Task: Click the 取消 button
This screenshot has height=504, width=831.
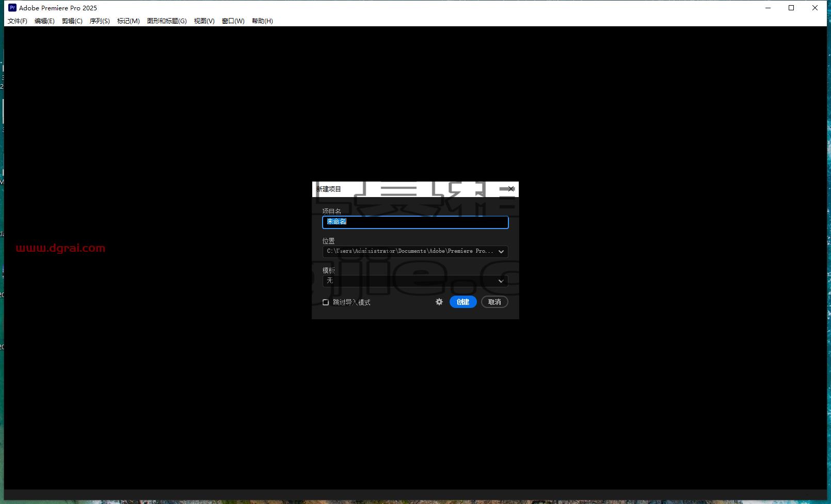Action: tap(494, 302)
